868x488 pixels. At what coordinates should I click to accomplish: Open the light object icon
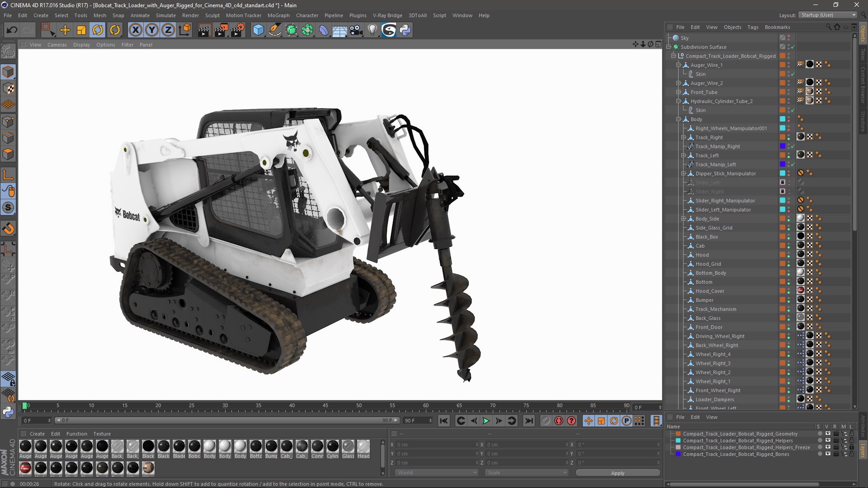[x=372, y=30]
